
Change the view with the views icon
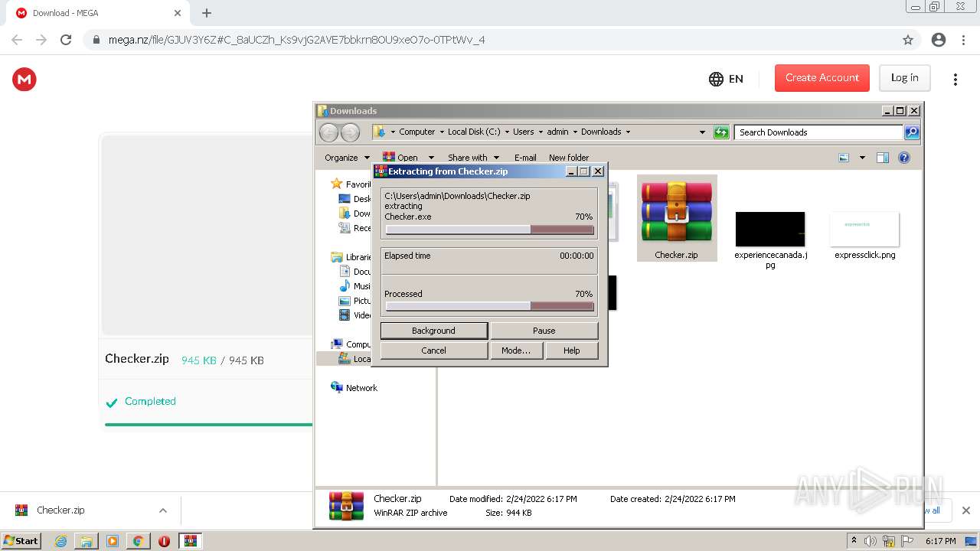pos(844,158)
